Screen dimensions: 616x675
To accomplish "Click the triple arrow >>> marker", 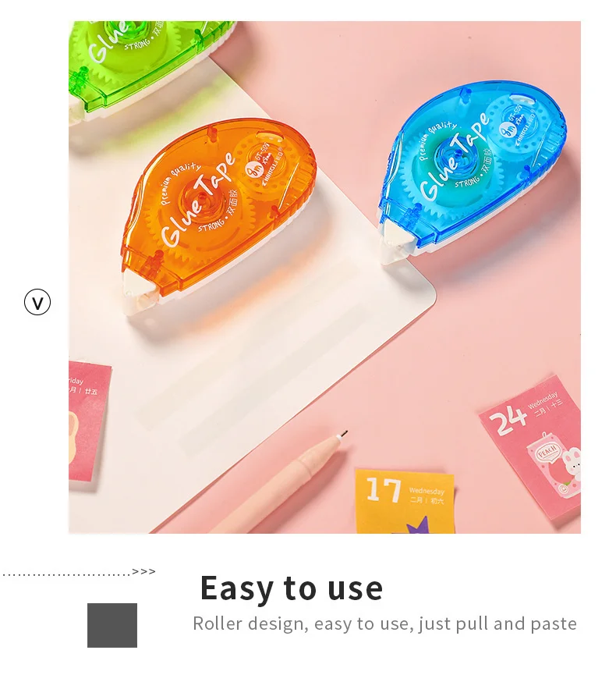I will pos(143,572).
